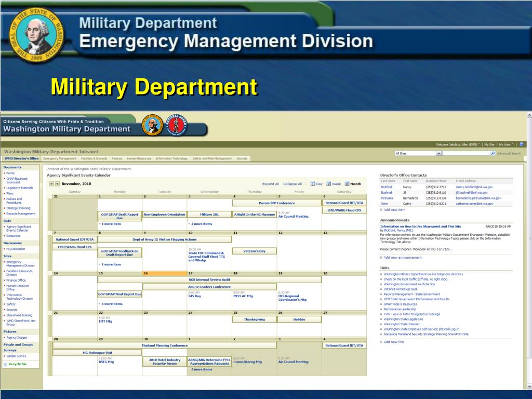Image resolution: width=532 pixels, height=399 pixels.
Task: Open 'Information on How to Use Sharepoint' announcement
Action: [420, 227]
